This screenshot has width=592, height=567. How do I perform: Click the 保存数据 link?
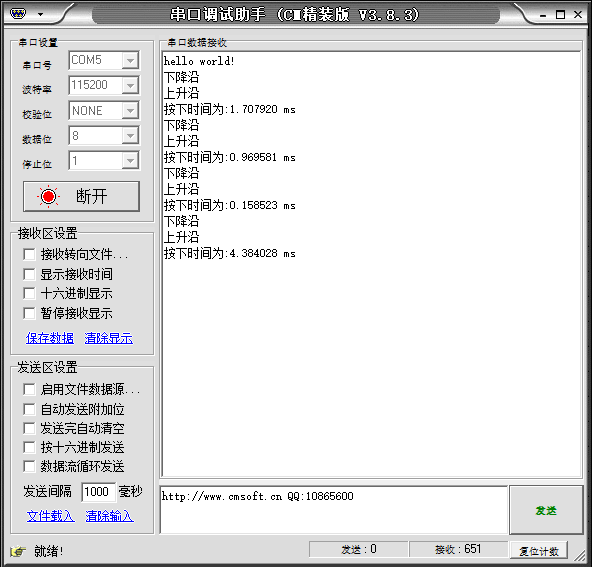click(50, 338)
